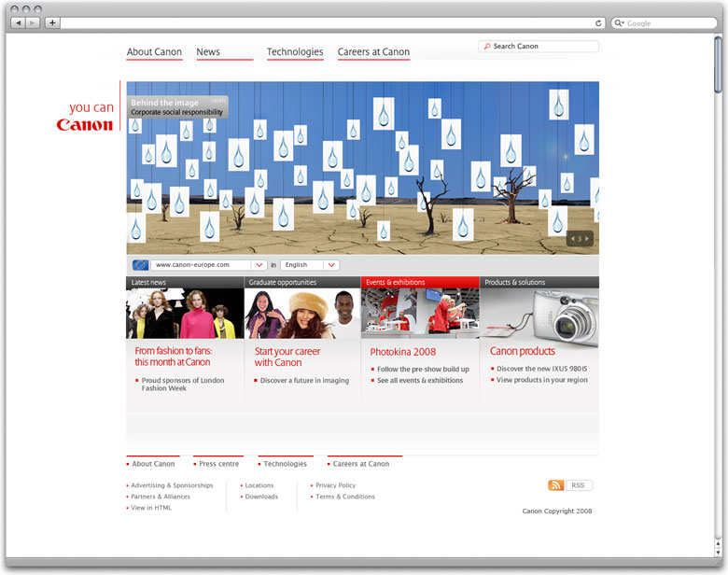Go to next slide in banner
The image size is (728, 575).
point(587,239)
